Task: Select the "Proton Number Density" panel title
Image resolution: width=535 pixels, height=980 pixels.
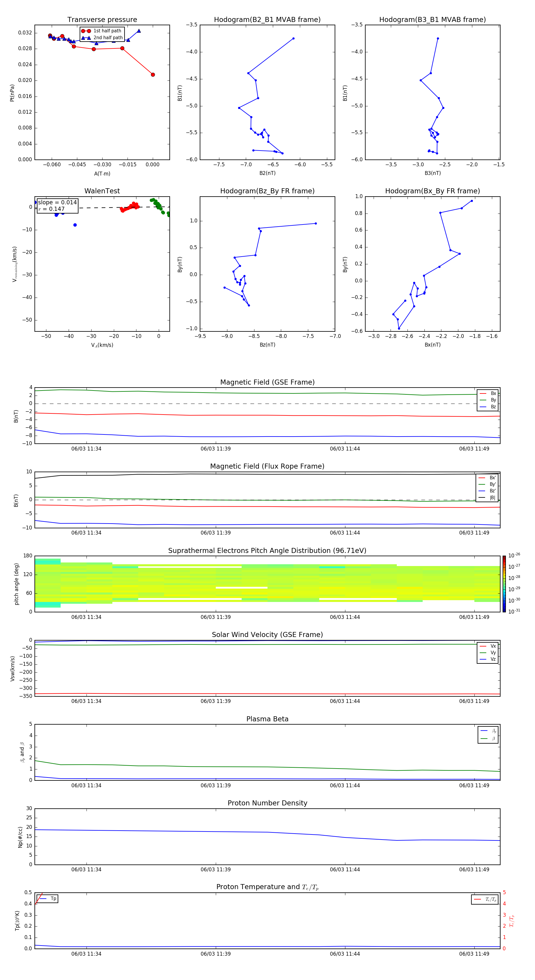Action: 267,803
